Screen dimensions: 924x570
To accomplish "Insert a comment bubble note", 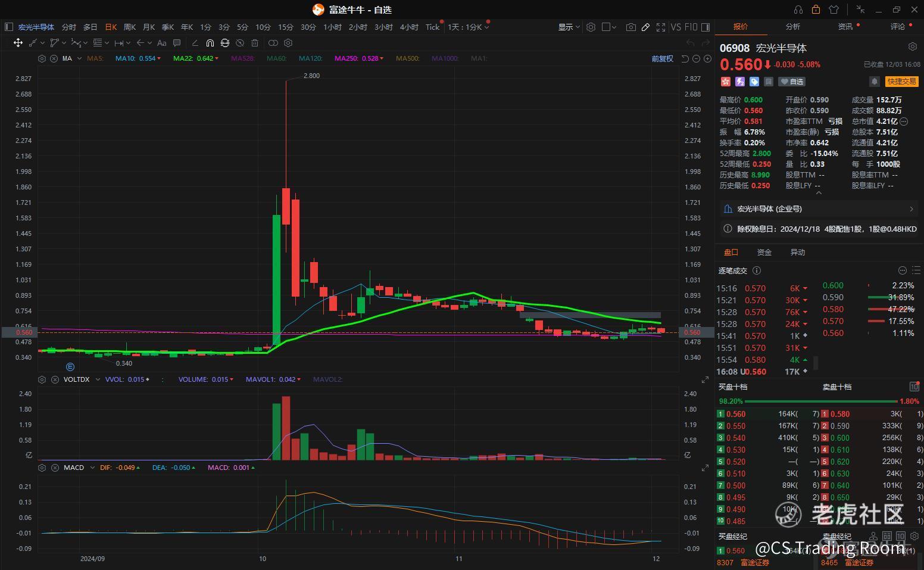I will click(177, 43).
